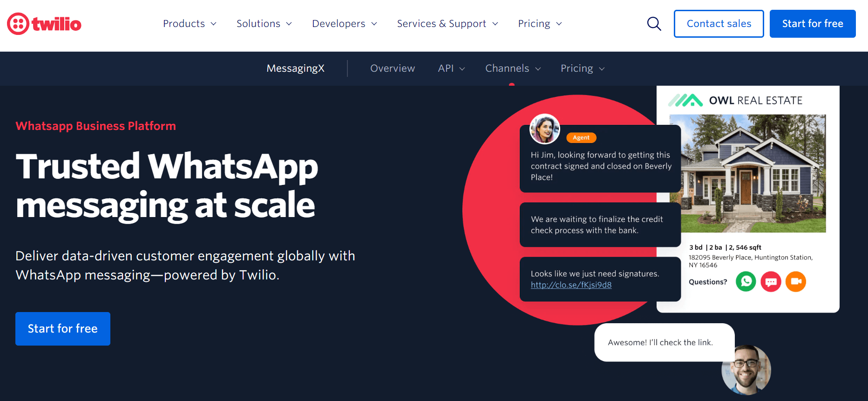Click the orange Agent badge
This screenshot has height=401, width=868.
(x=581, y=137)
